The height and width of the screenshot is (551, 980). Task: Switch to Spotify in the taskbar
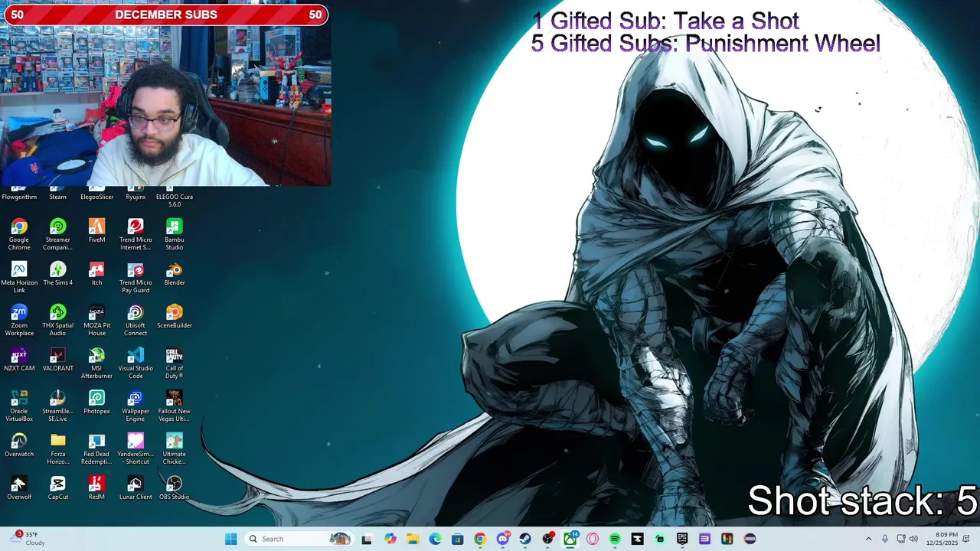pyautogui.click(x=615, y=539)
